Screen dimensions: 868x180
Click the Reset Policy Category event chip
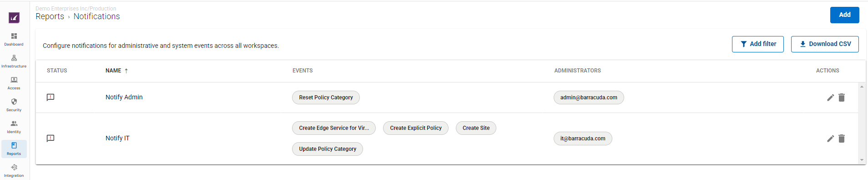click(326, 98)
